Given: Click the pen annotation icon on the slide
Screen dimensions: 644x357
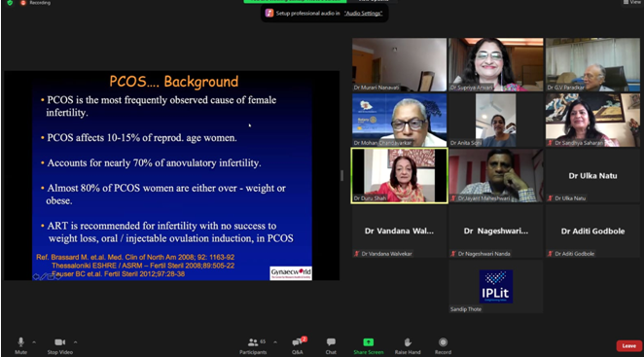Looking at the screenshot, I should (x=44, y=277).
